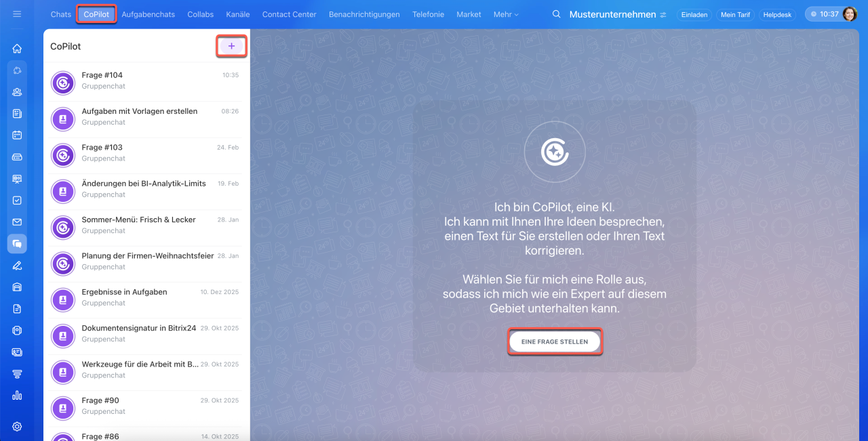Select the messenger chat bubbles icon in the sidebar

tap(17, 244)
